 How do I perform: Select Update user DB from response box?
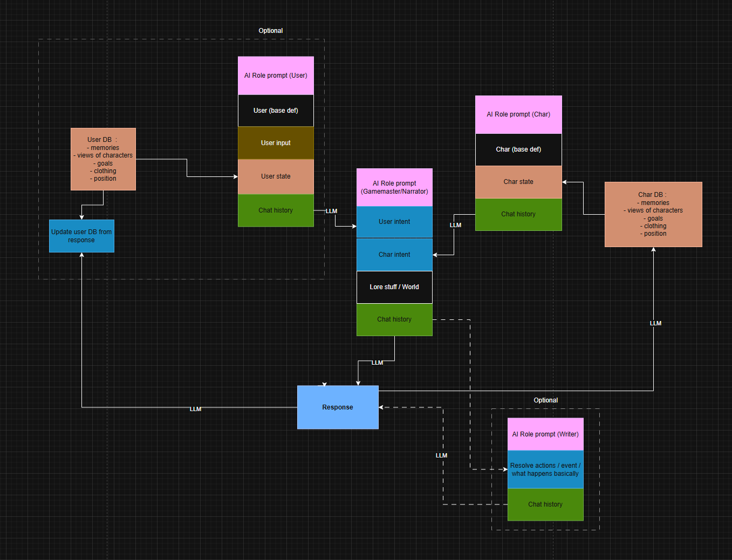(81, 236)
